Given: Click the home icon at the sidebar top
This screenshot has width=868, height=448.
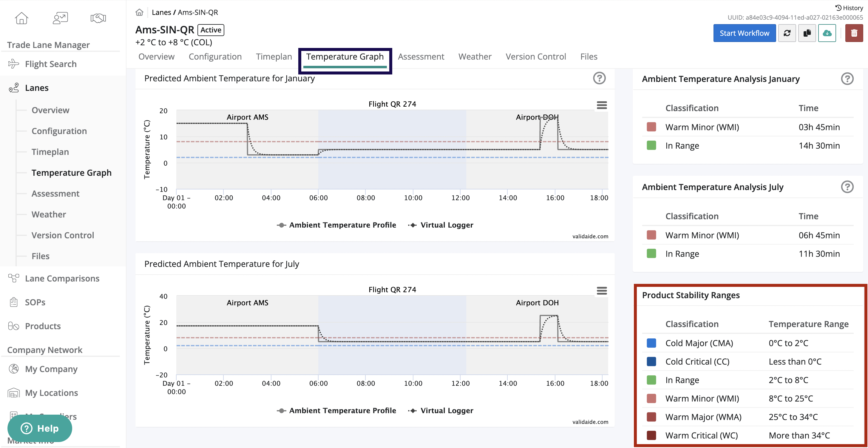Looking at the screenshot, I should tap(21, 18).
